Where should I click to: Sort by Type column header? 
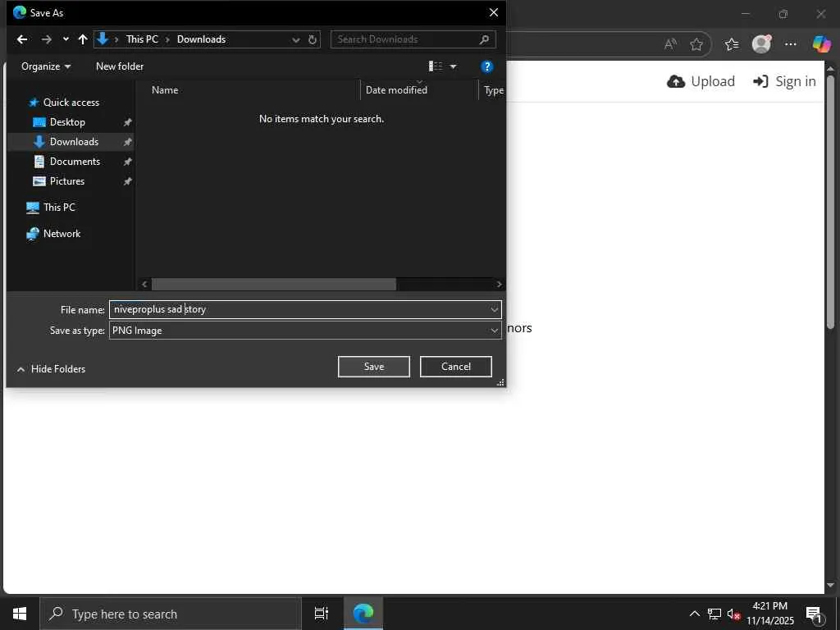click(x=493, y=90)
